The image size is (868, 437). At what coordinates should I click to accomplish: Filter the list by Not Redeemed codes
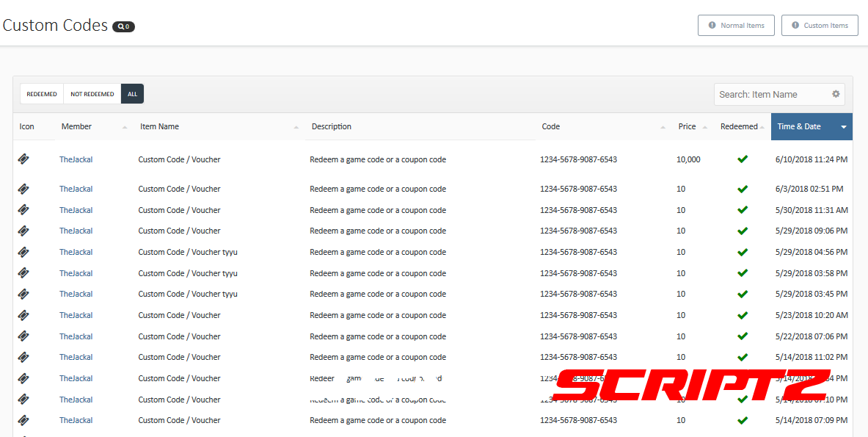pos(92,94)
